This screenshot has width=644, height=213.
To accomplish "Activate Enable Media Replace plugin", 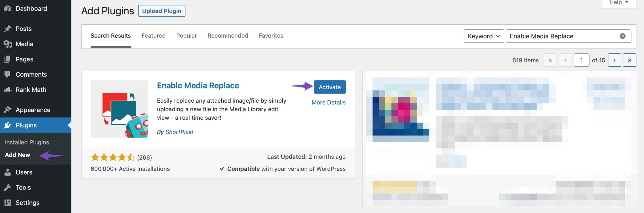I will 330,87.
